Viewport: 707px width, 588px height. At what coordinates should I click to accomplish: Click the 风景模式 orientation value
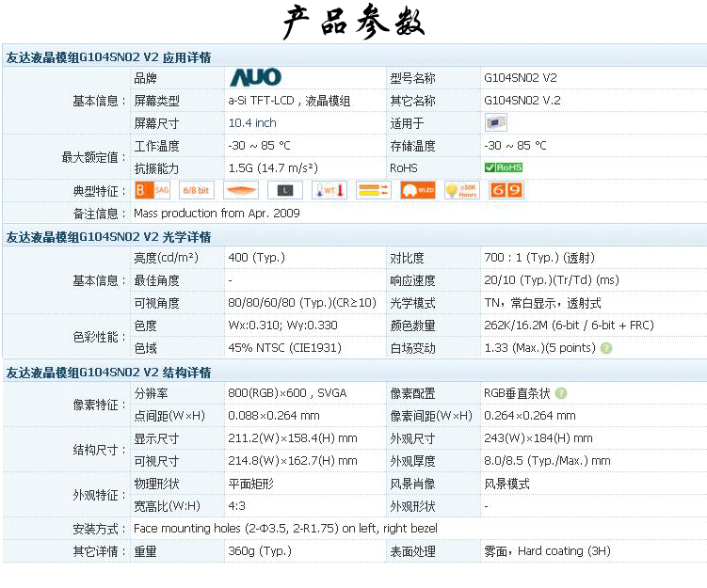pyautogui.click(x=506, y=484)
